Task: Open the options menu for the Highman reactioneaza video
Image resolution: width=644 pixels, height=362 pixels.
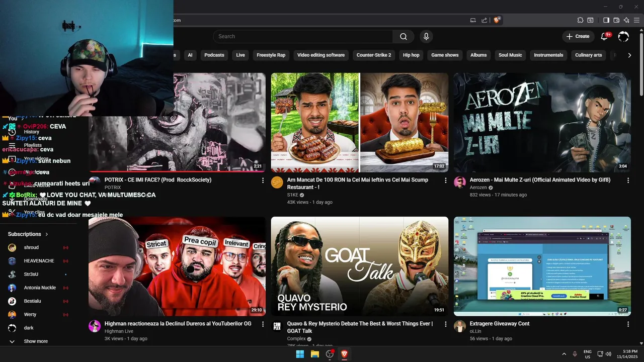Action: point(263,324)
